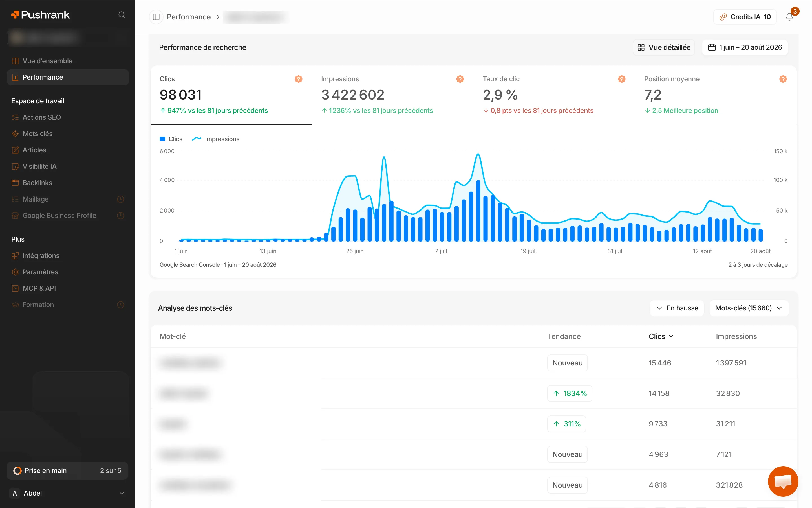The width and height of the screenshot is (812, 508).
Task: Click the search magnifier icon in sidebar
Action: [x=122, y=15]
